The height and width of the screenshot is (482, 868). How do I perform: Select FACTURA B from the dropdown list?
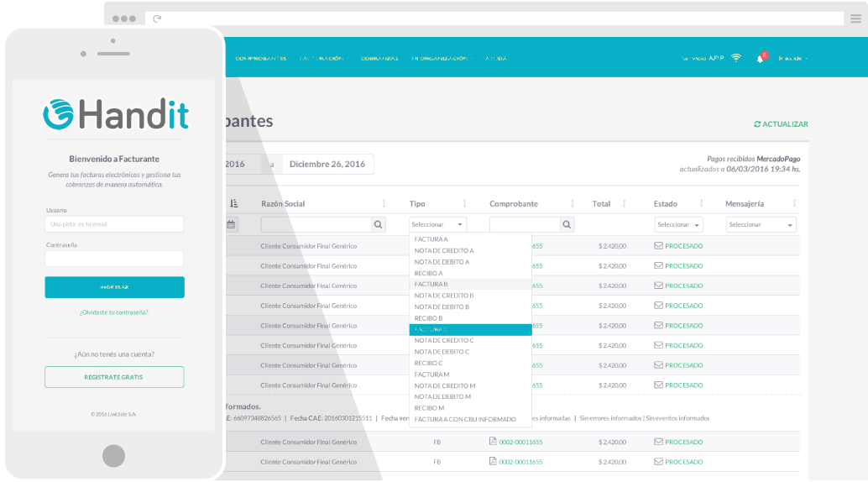(x=431, y=285)
